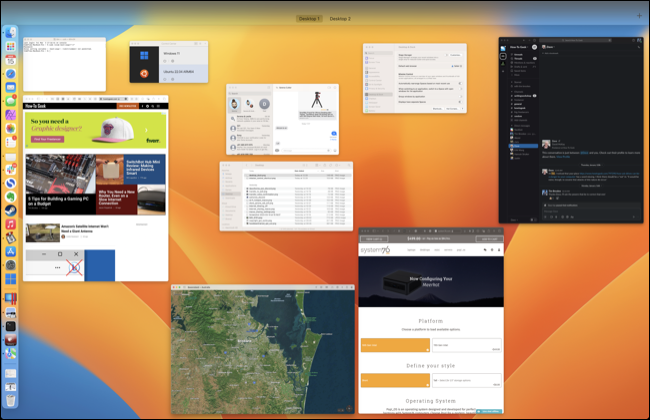The height and width of the screenshot is (420, 650).
Task: Switch to Desktop 1 space
Action: pyautogui.click(x=309, y=19)
